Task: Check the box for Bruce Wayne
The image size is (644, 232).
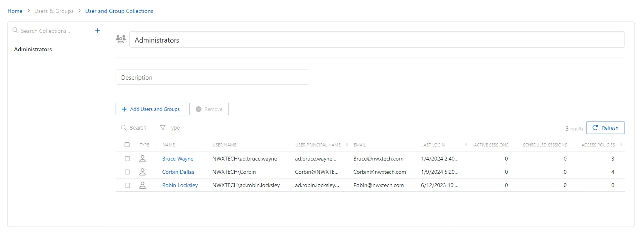Action: point(127,159)
